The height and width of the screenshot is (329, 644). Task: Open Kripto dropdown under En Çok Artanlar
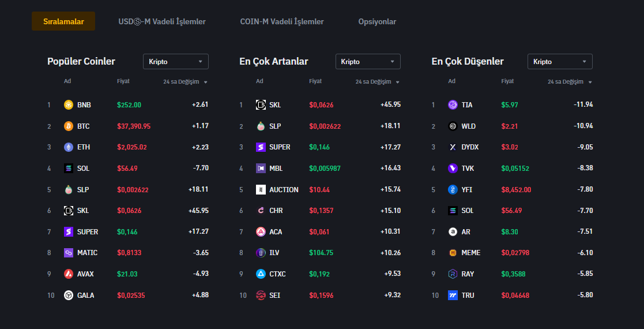pyautogui.click(x=368, y=62)
